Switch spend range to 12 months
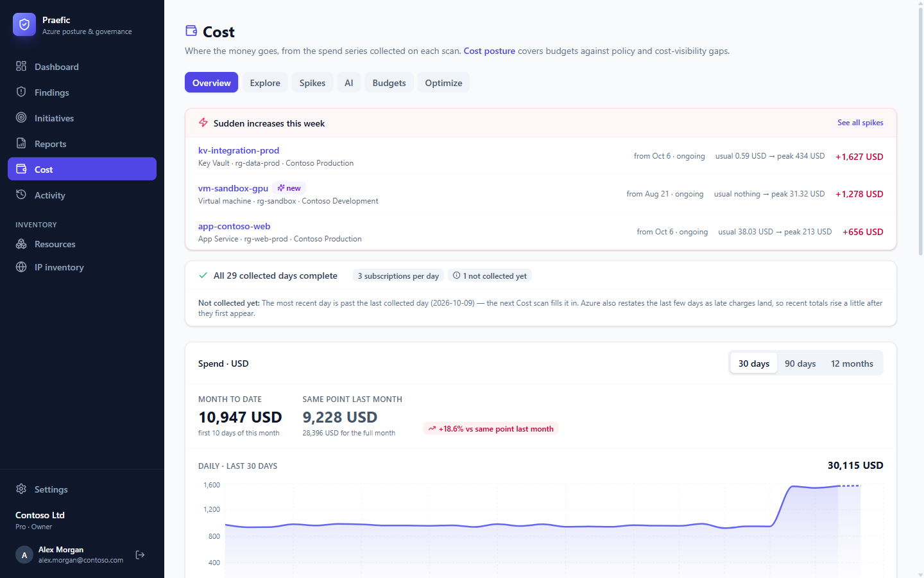 point(852,363)
